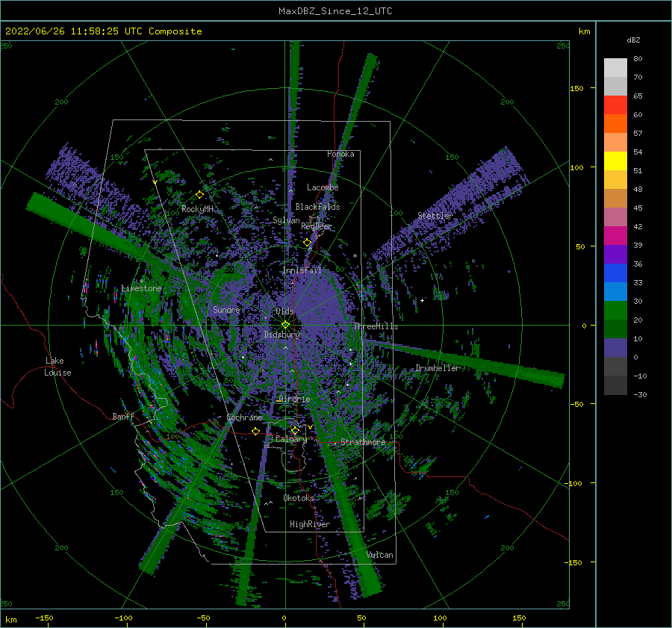The width and height of the screenshot is (672, 628).
Task: Click the 2022/06/26 11:58:25 UTC Composite timestamp
Action: [x=103, y=31]
